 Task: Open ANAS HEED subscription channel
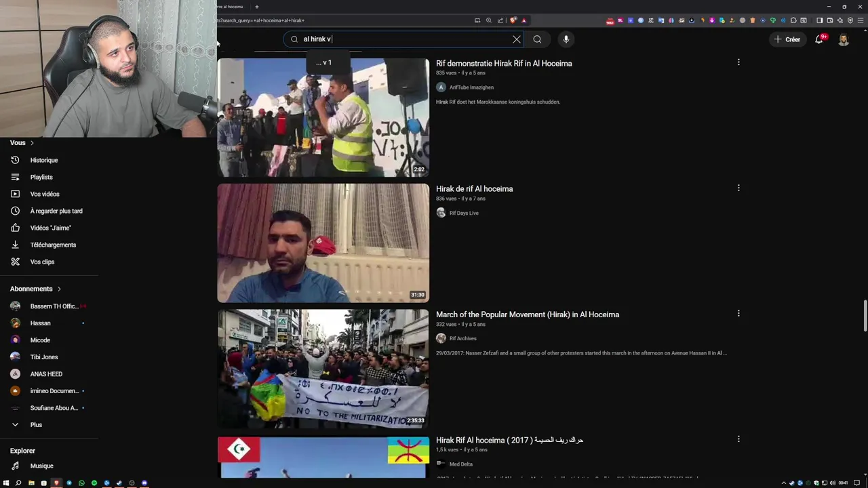(x=46, y=374)
